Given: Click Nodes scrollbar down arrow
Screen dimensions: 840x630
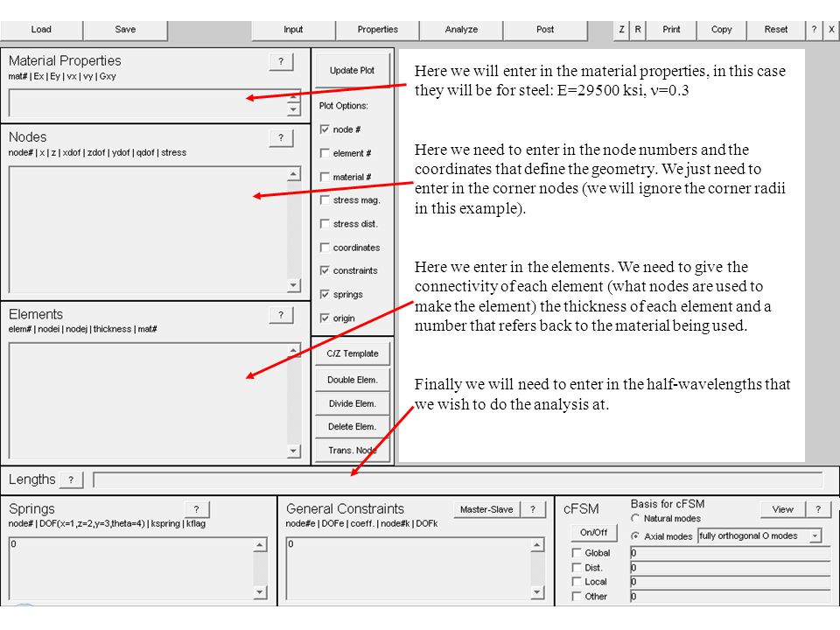Looking at the screenshot, I should [x=294, y=285].
